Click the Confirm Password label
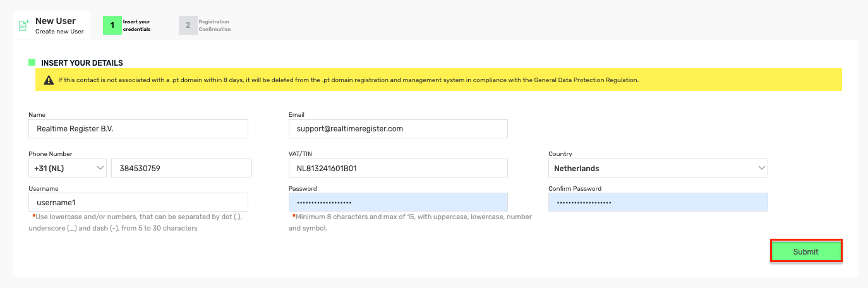This screenshot has height=288, width=868. click(575, 188)
